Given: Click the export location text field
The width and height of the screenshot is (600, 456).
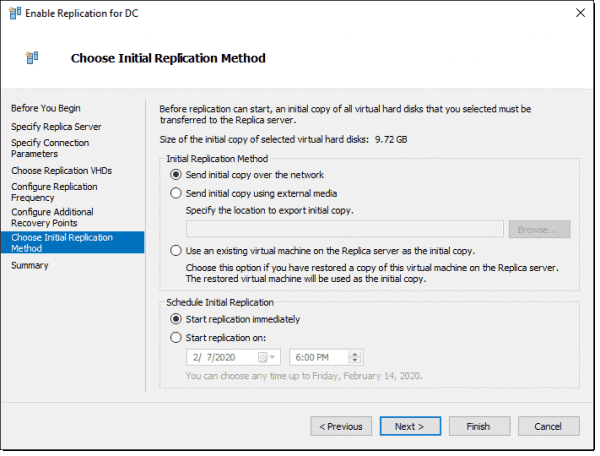Looking at the screenshot, I should coord(345,229).
